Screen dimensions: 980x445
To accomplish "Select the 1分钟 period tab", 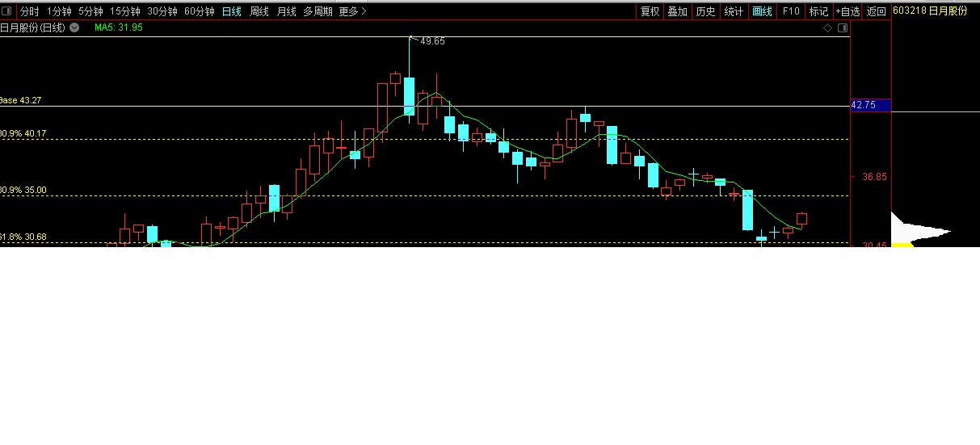I will (x=59, y=11).
